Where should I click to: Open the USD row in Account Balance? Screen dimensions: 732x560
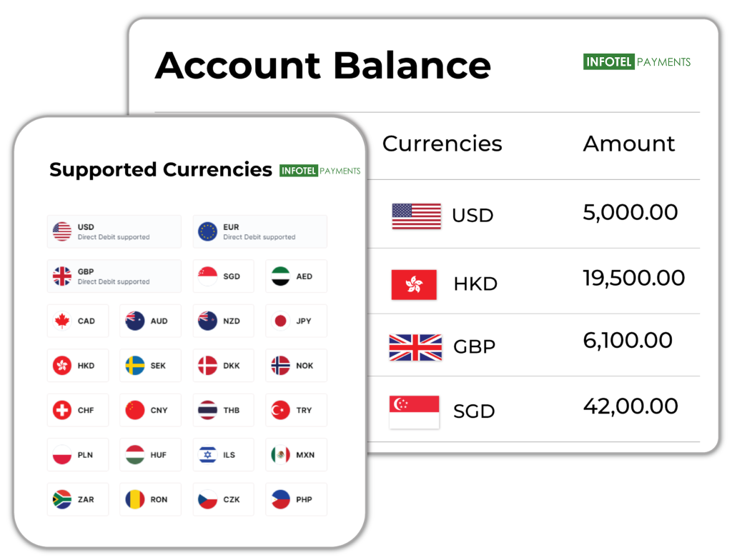click(x=473, y=215)
